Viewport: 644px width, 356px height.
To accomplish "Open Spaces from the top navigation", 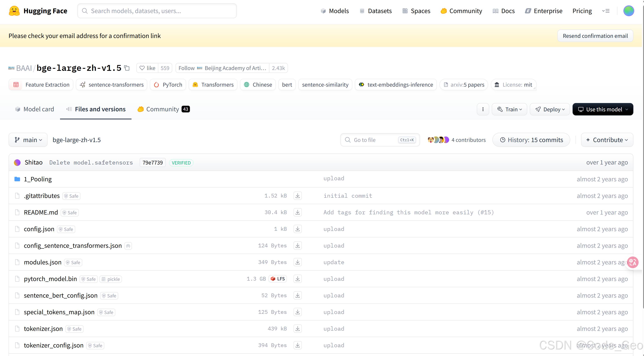I will point(416,11).
